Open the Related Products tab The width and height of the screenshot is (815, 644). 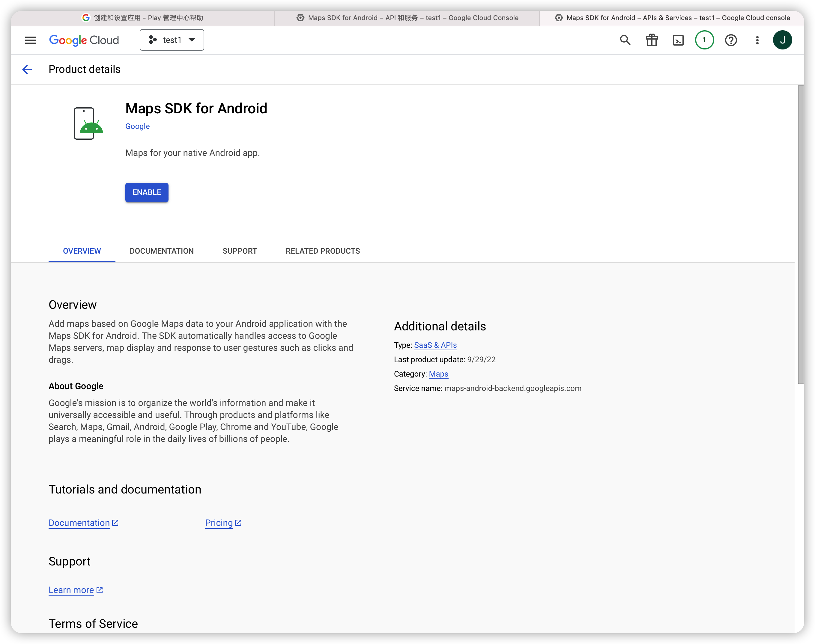tap(322, 251)
